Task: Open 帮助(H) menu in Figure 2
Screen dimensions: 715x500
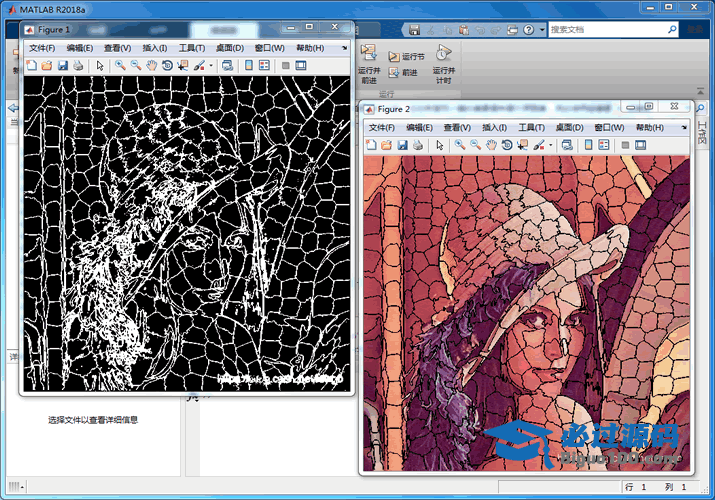Action: pyautogui.click(x=650, y=127)
